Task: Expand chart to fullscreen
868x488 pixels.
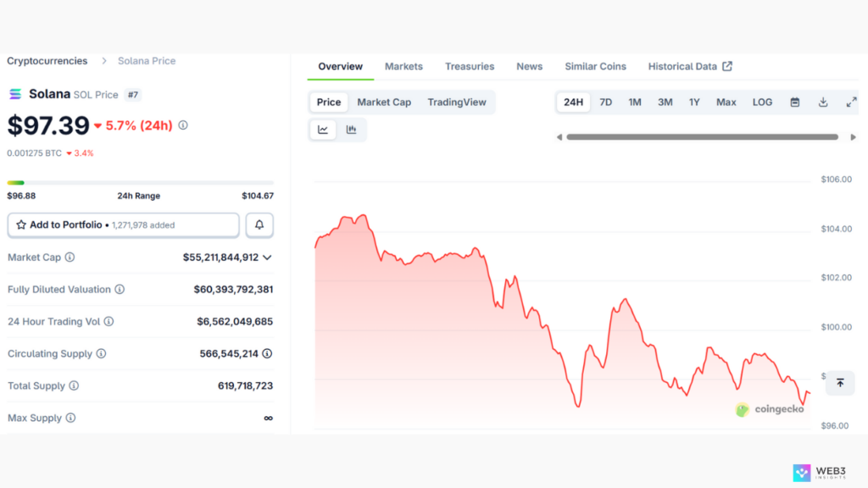Action: point(851,103)
